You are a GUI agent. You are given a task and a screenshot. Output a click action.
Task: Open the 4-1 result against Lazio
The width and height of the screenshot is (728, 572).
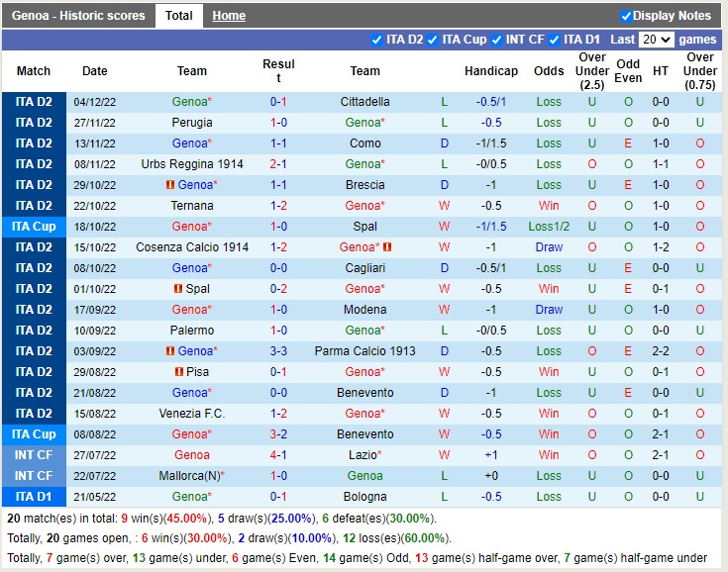pyautogui.click(x=278, y=455)
